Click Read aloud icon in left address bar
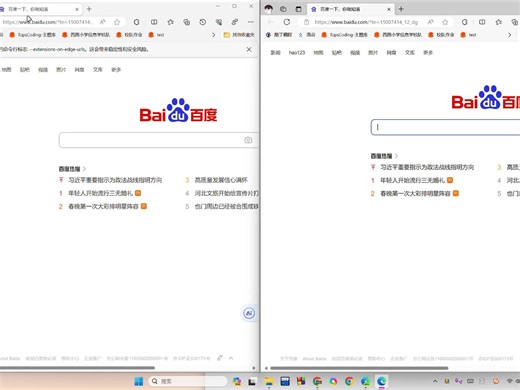Viewport: 520px width, 390px height. pos(103,22)
